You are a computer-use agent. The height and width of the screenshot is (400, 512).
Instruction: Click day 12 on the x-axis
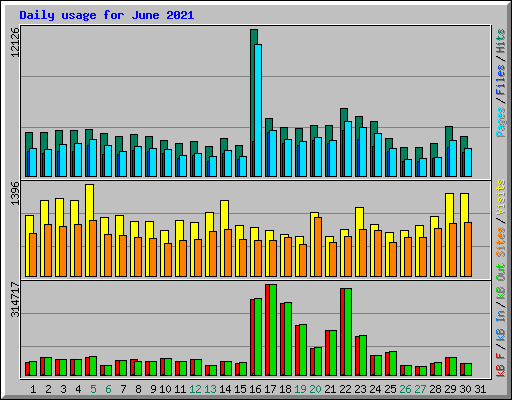point(195,389)
